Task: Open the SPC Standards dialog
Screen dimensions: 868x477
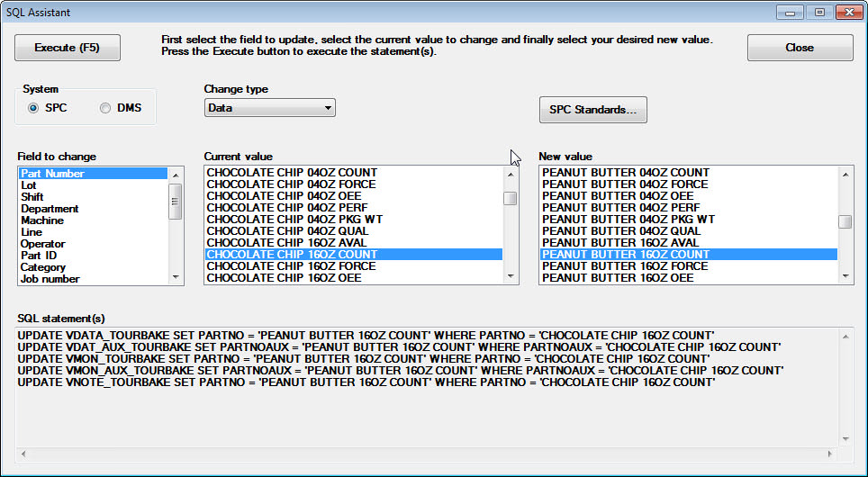Action: click(592, 110)
